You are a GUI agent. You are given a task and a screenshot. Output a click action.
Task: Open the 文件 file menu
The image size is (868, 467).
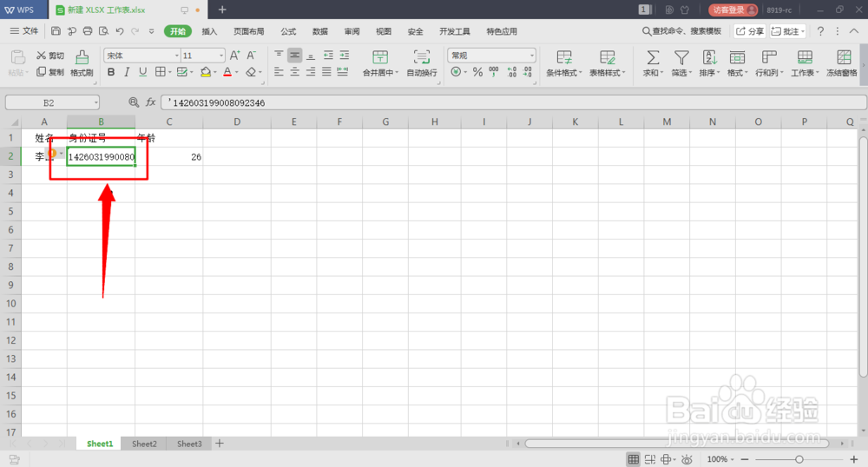click(24, 31)
